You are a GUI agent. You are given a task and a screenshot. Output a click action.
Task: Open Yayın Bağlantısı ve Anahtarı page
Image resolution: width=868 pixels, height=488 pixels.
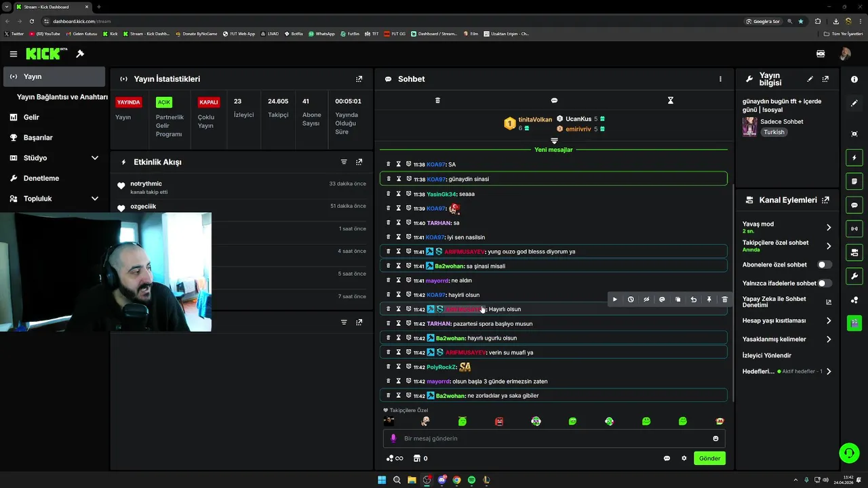point(62,97)
